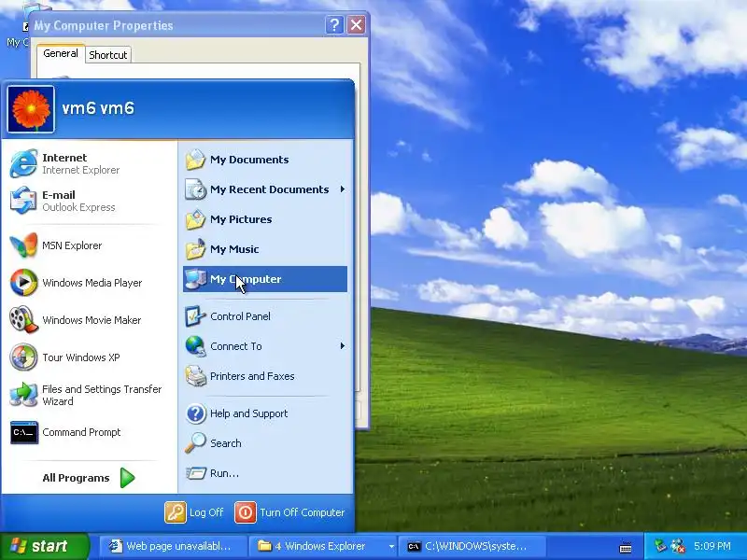Open Windows Movie Maker icon

(x=23, y=319)
